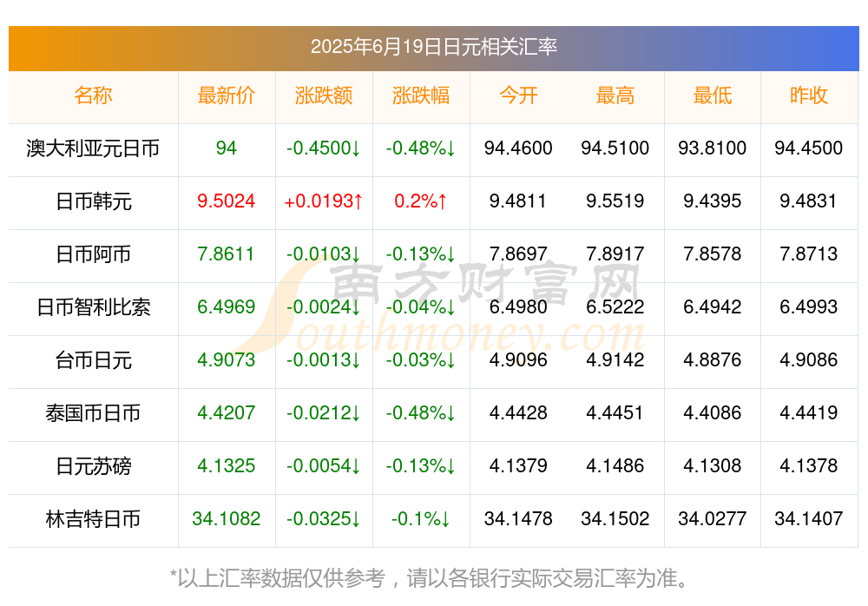Click the row name 泰国币日币
Viewport: 868px width, 606px height.
(93, 413)
